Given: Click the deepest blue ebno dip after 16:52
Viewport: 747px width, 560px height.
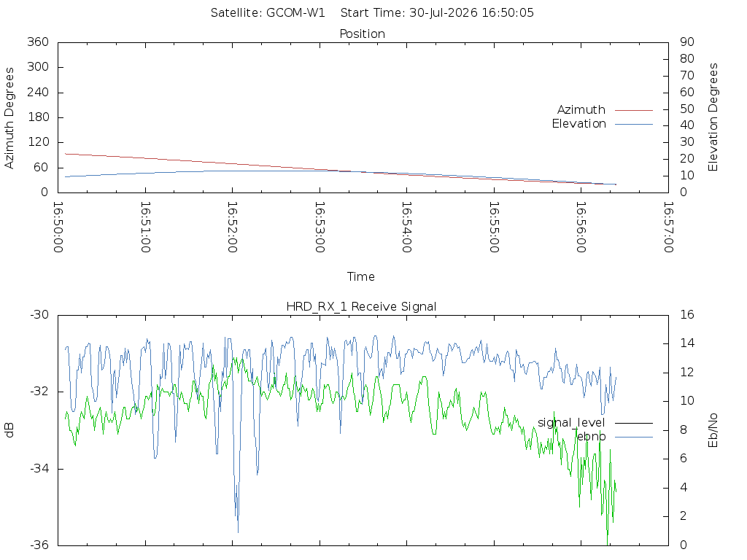Looking at the screenshot, I should [238, 532].
